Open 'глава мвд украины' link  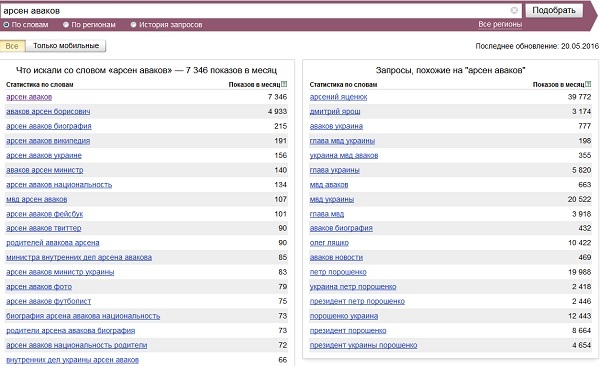(342, 141)
